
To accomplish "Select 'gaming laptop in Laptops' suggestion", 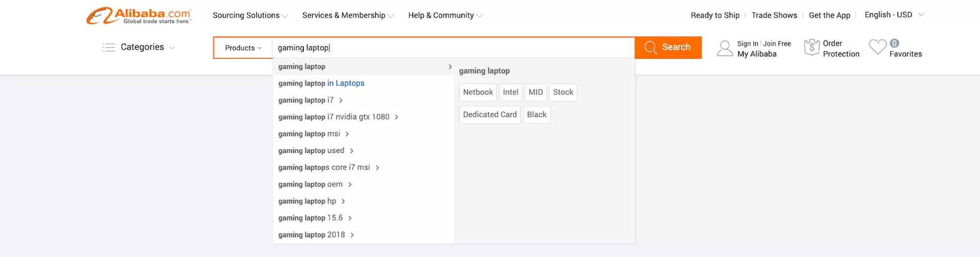I will [x=363, y=83].
